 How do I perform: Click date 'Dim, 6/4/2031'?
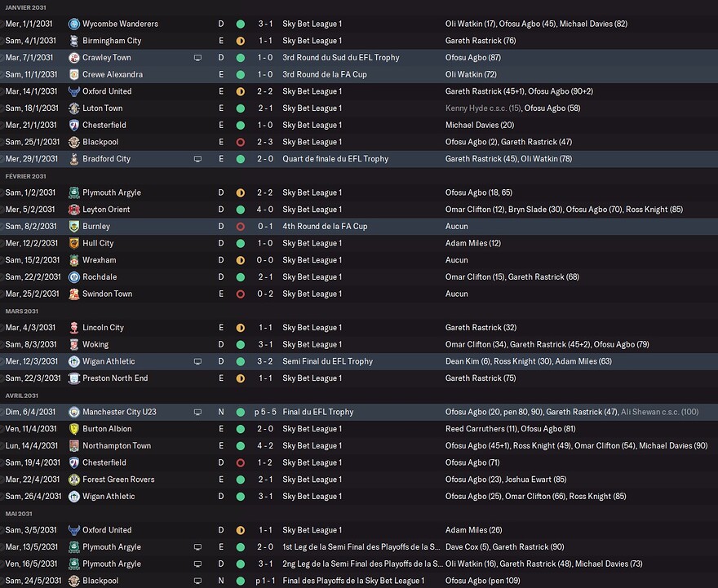click(30, 412)
